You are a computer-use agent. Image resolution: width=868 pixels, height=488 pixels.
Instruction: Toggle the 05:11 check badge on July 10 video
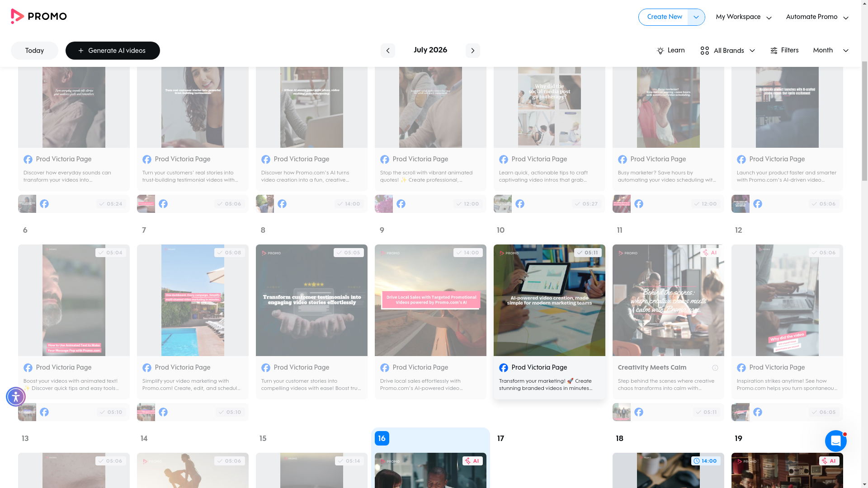click(x=588, y=253)
